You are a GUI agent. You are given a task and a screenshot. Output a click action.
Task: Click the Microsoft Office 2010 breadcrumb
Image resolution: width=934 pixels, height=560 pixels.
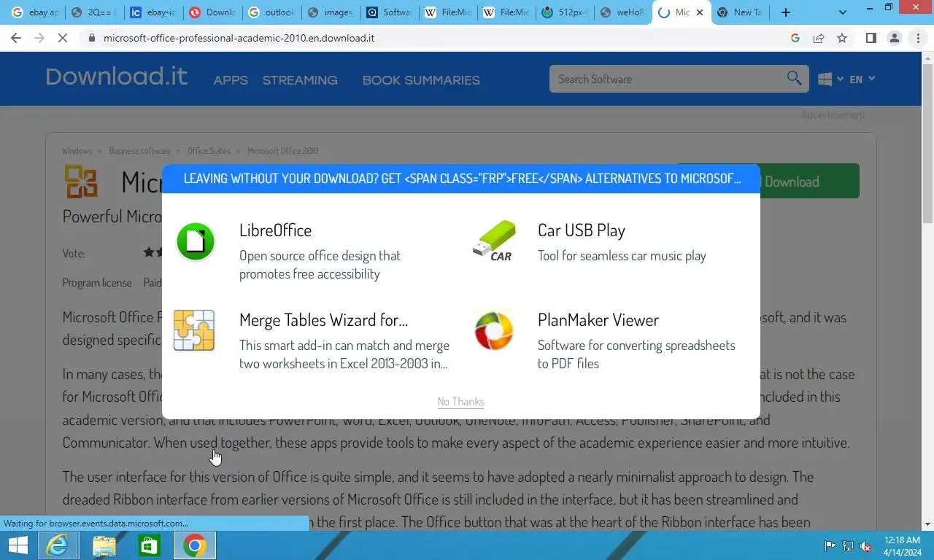pyautogui.click(x=282, y=151)
